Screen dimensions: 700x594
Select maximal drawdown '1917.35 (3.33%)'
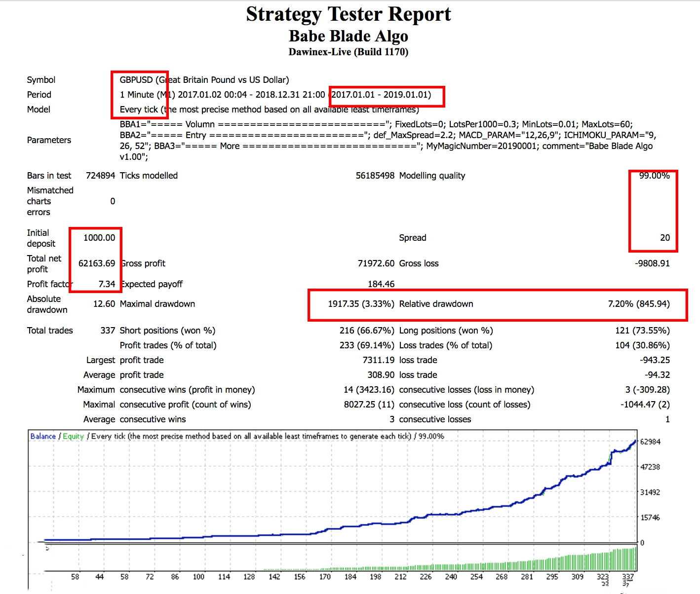(361, 304)
